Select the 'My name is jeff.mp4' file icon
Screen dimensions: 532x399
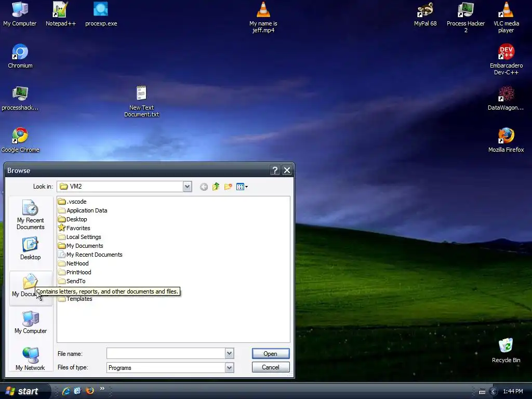point(263,17)
